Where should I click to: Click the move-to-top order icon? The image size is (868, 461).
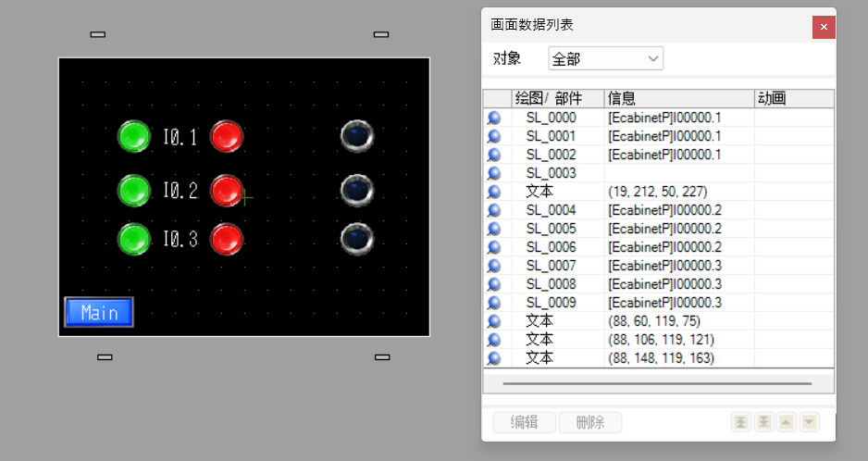point(740,422)
